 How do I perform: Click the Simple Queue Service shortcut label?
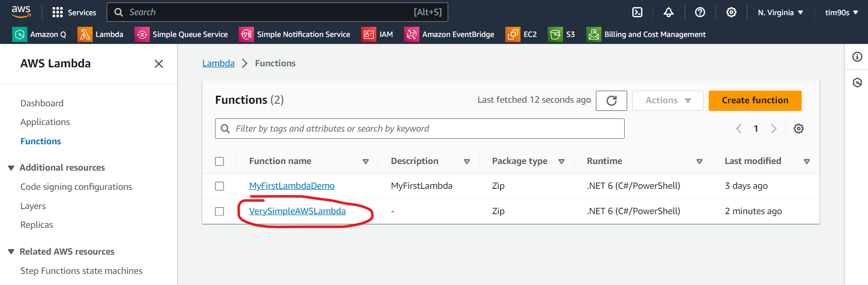(190, 34)
